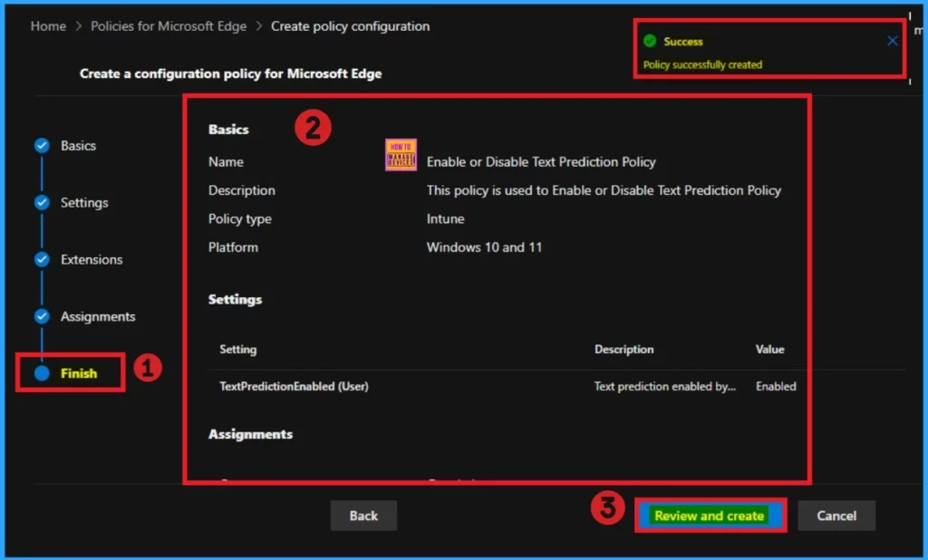The height and width of the screenshot is (560, 928).
Task: Click the TextPredictionEnabled (User) setting row
Action: click(x=556, y=386)
